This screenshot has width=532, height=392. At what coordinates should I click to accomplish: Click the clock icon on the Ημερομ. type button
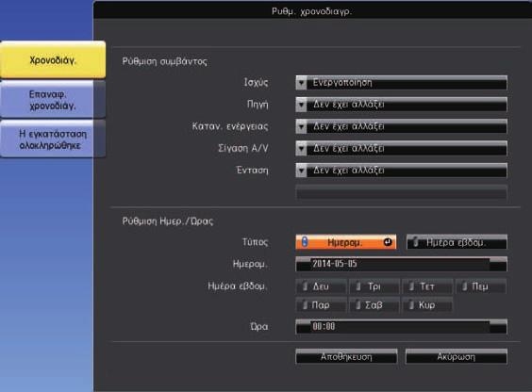(388, 242)
